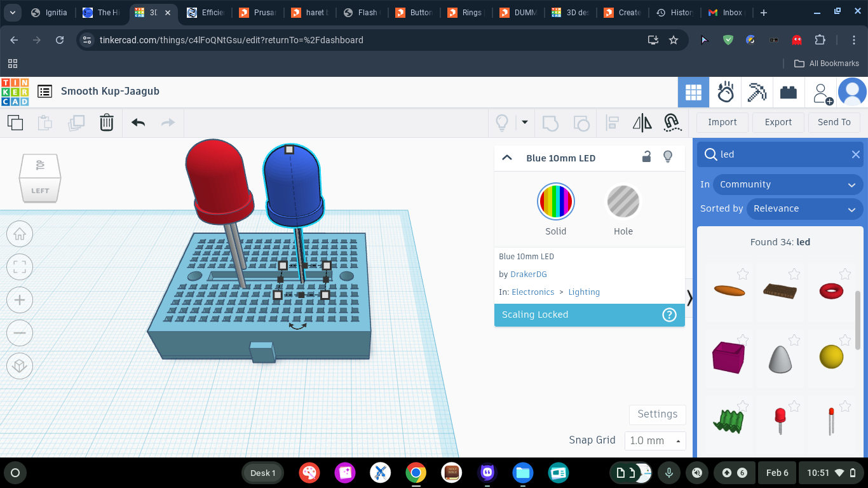Delete selection with the trash icon
This screenshot has width=868, height=488.
tap(107, 122)
